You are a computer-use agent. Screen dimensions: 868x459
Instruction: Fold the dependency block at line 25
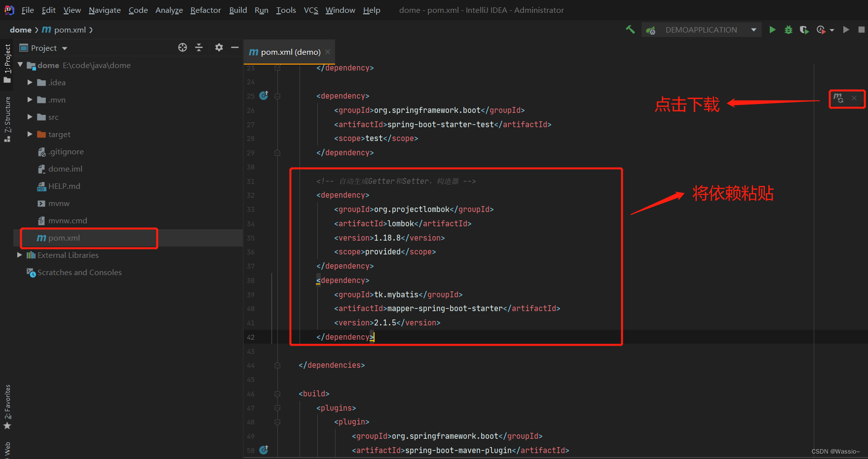pyautogui.click(x=277, y=96)
